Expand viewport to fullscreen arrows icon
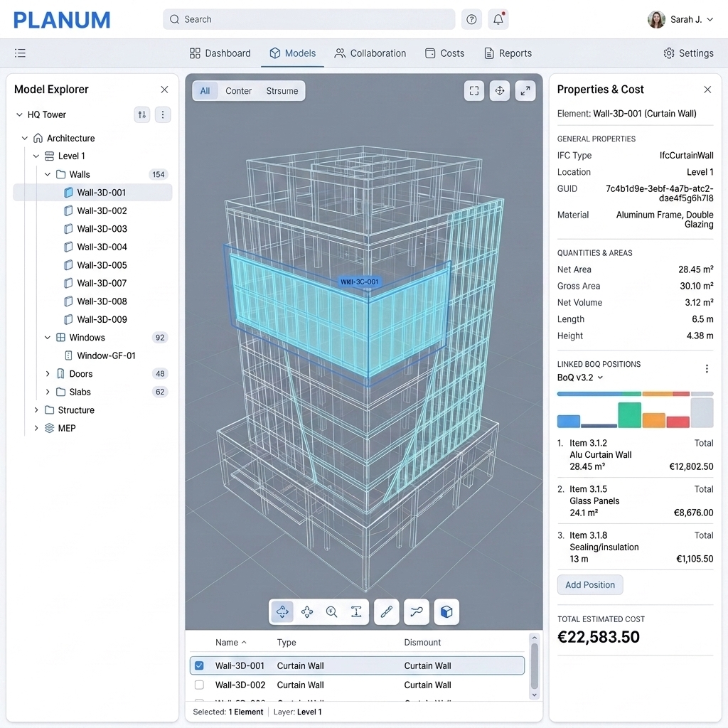Viewport: 728px width, 728px height. (525, 90)
